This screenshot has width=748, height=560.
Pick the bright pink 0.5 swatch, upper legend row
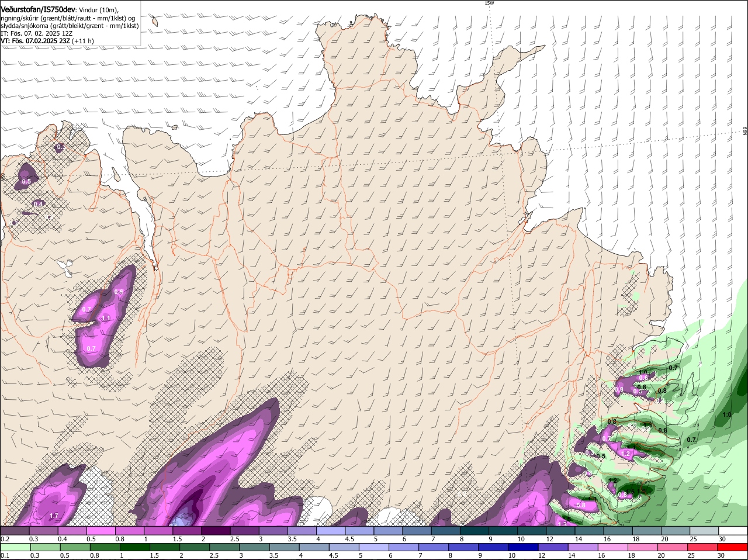click(102, 531)
